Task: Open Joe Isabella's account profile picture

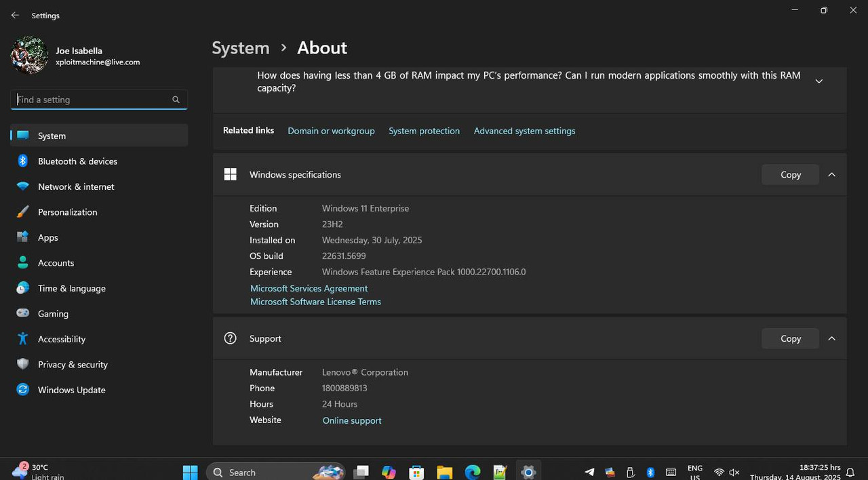Action: tap(29, 55)
